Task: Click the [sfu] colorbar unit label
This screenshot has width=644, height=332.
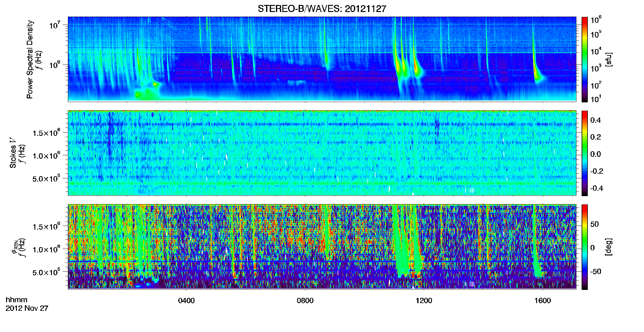Action: pyautogui.click(x=608, y=59)
